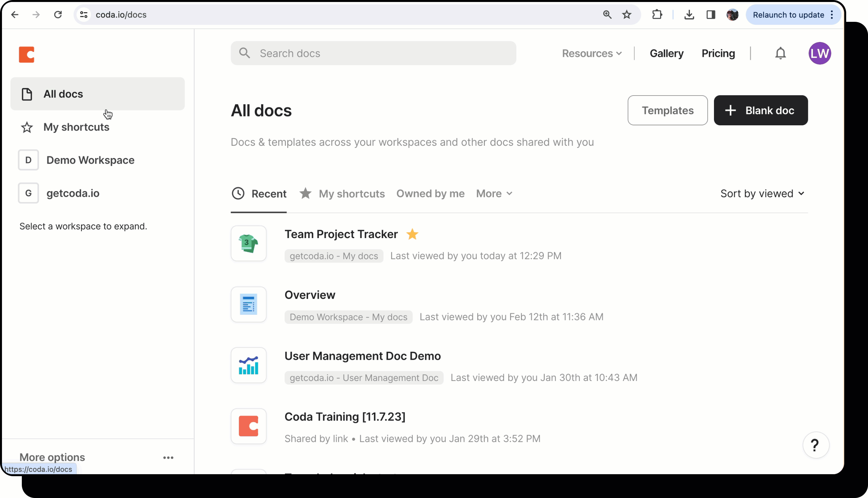Click the Coda Training doc icon

click(x=249, y=426)
